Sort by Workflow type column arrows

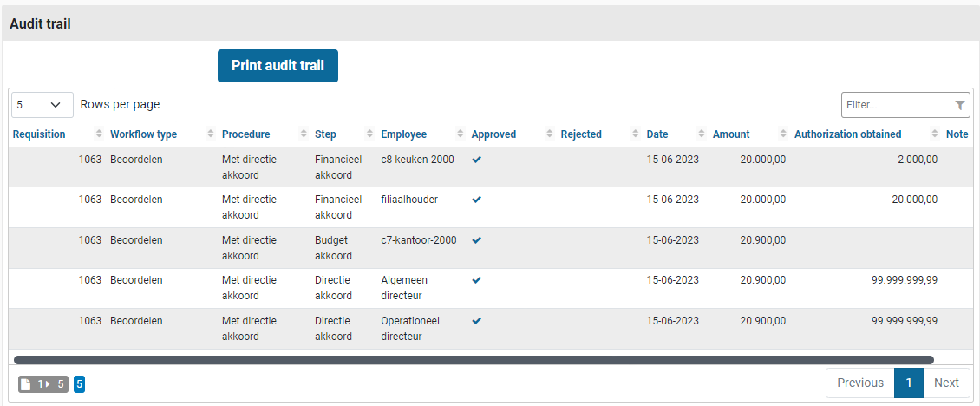coord(211,134)
